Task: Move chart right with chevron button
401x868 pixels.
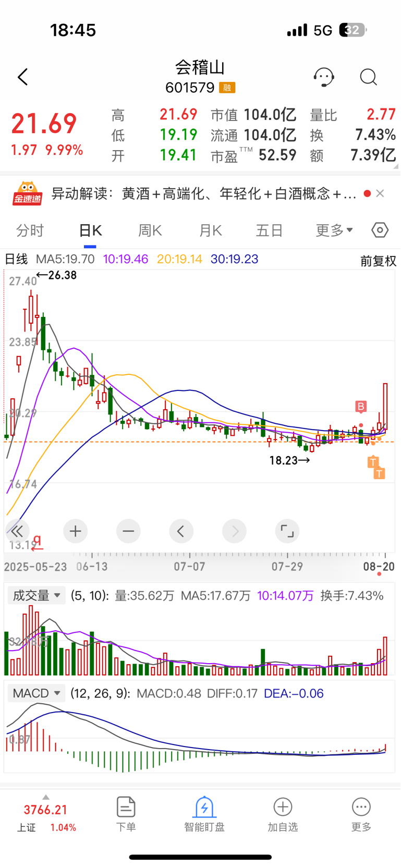Action: coord(235,531)
